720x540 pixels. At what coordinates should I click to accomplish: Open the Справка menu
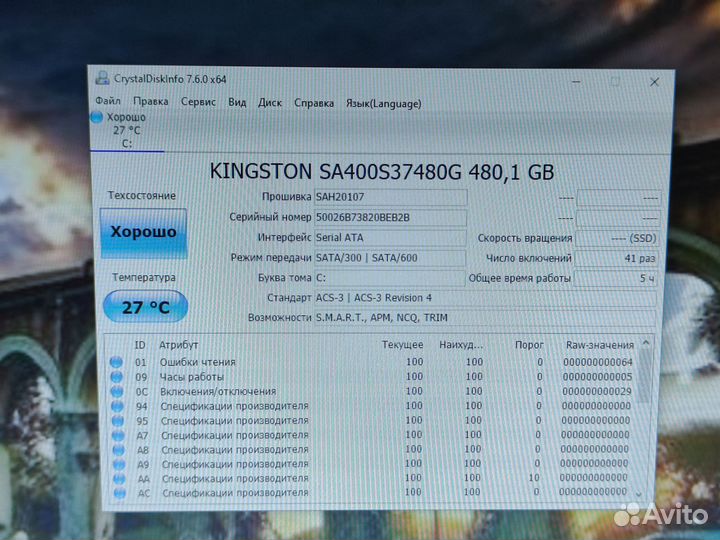314,103
